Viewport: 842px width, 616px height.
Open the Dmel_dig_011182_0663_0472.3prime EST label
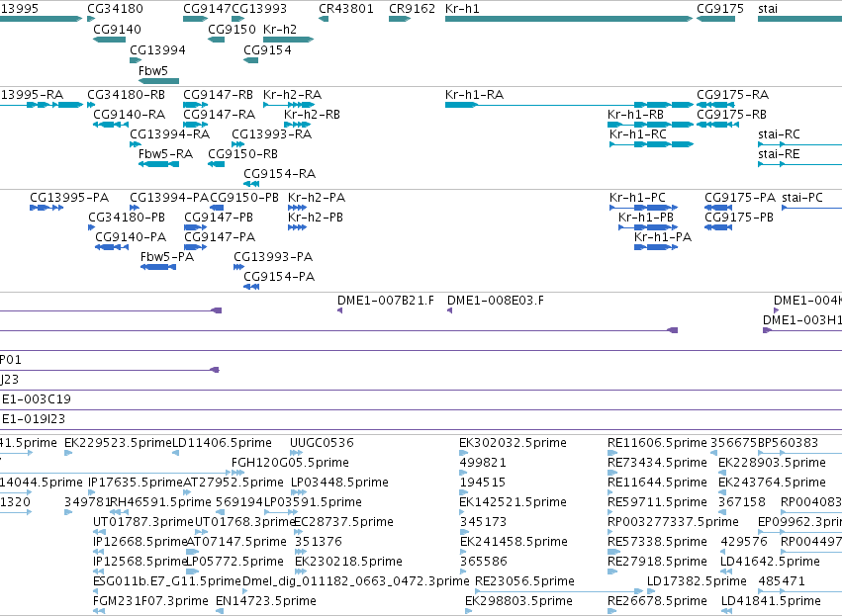click(355, 581)
